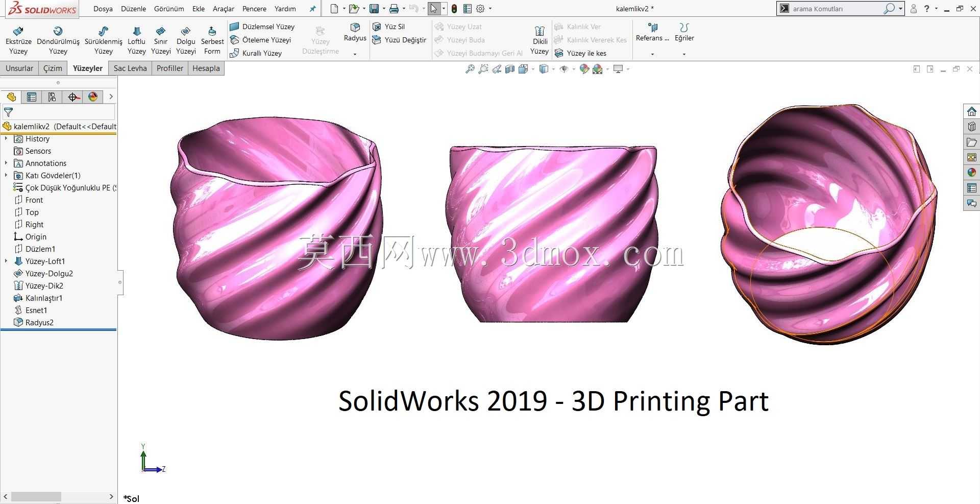Click the New document icon
Image resolution: width=980 pixels, height=504 pixels.
pyautogui.click(x=334, y=9)
